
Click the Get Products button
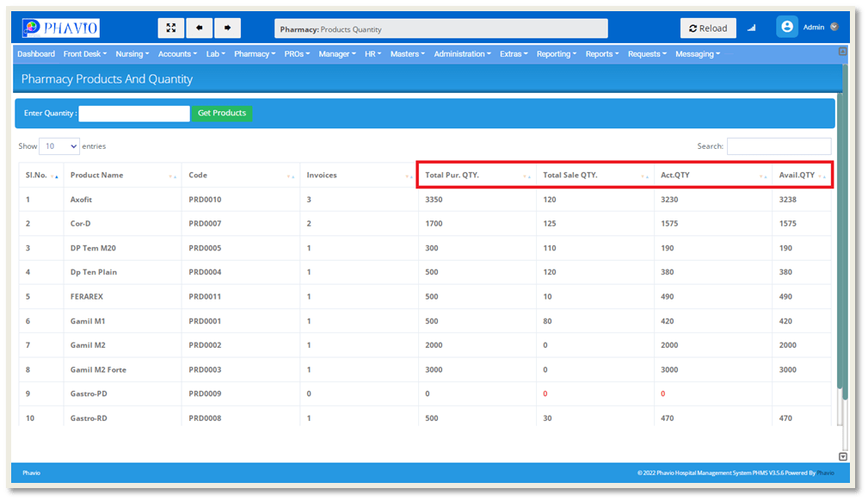(x=222, y=114)
